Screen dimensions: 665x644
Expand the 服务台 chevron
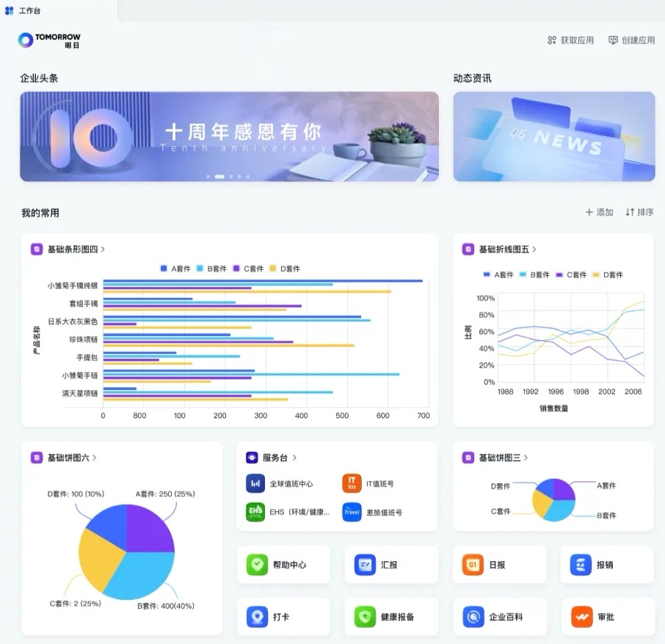(x=294, y=458)
